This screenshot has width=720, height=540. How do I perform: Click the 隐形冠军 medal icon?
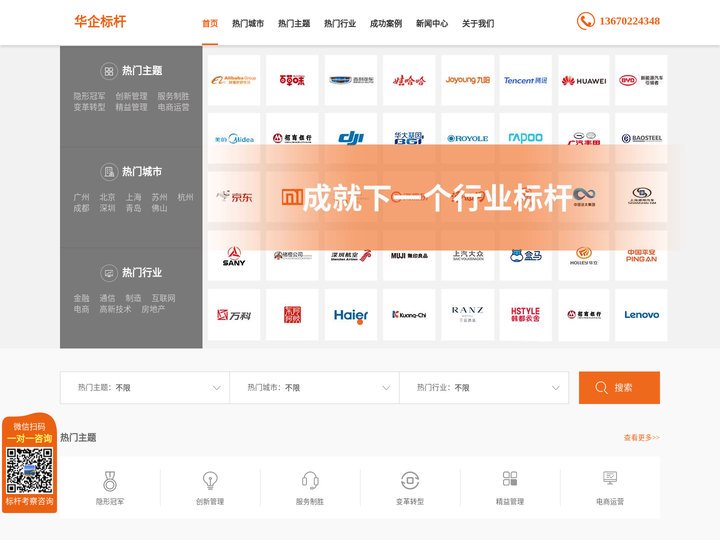coord(110,481)
